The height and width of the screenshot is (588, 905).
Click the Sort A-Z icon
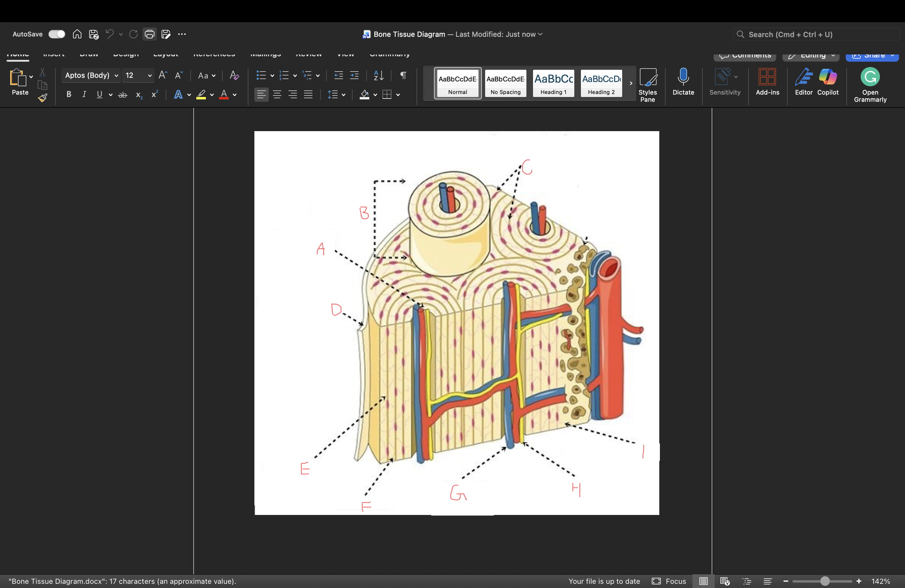(x=378, y=75)
